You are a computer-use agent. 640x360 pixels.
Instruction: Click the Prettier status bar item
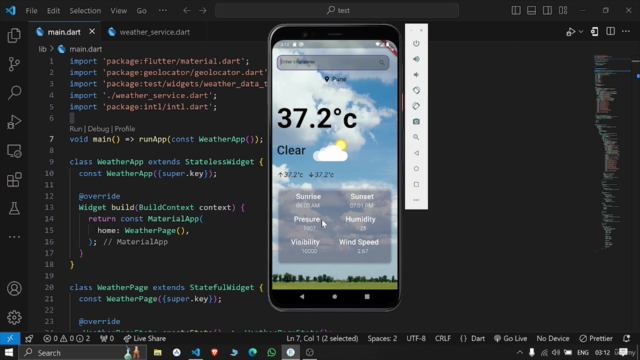[596, 338]
